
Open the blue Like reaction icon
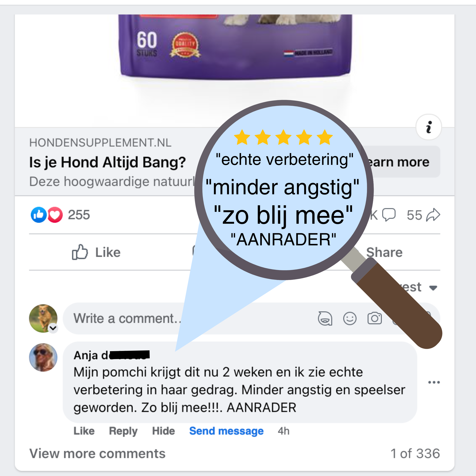point(39,215)
